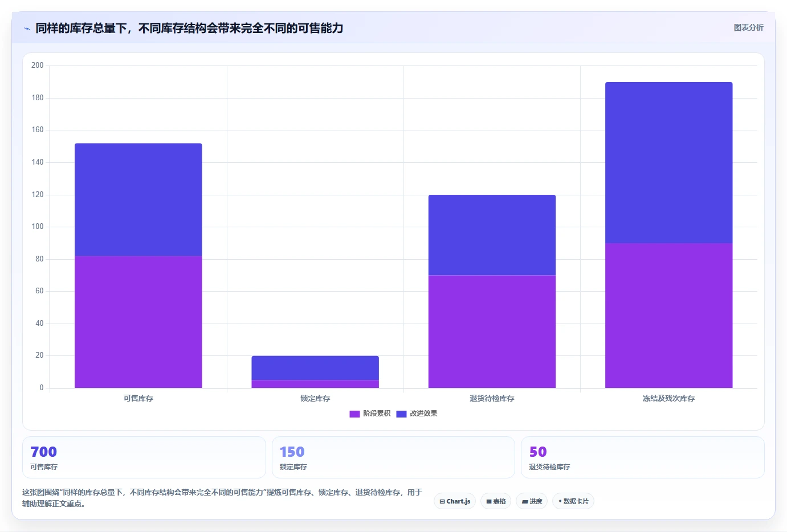Click the blue segment of the 可售库存 bar
The width and height of the screenshot is (787, 532).
coord(138,199)
